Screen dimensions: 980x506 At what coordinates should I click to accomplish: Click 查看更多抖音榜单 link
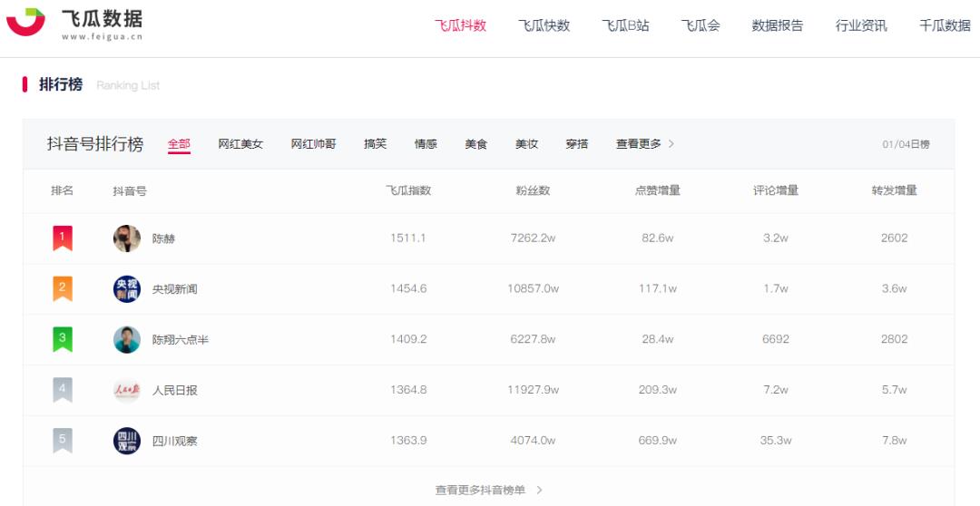tap(481, 491)
